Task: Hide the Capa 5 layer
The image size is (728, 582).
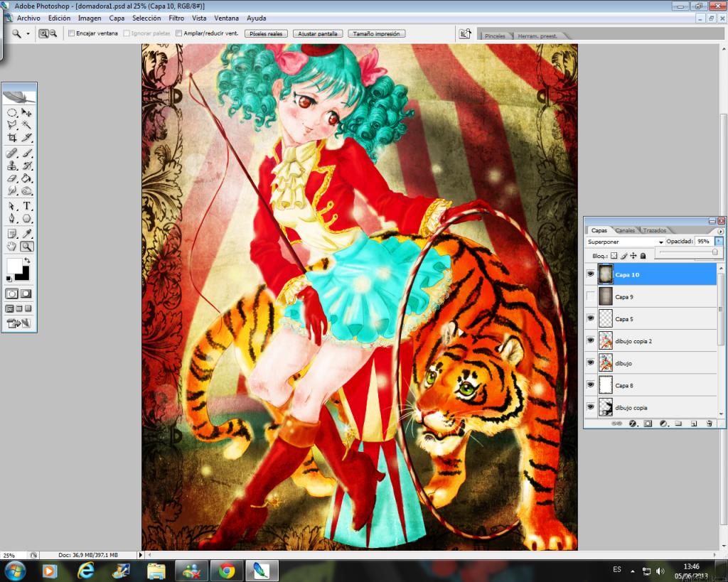Action: 591,318
